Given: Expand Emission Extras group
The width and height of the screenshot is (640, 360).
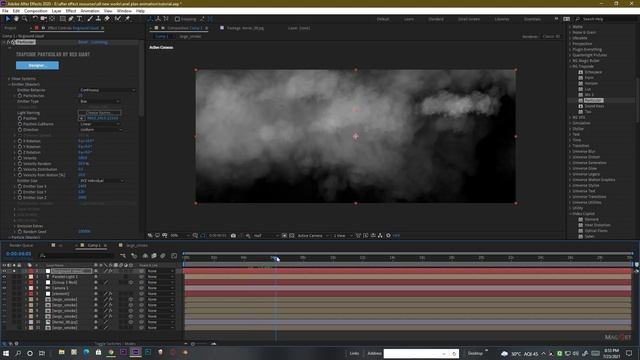Looking at the screenshot, I should point(15,226).
